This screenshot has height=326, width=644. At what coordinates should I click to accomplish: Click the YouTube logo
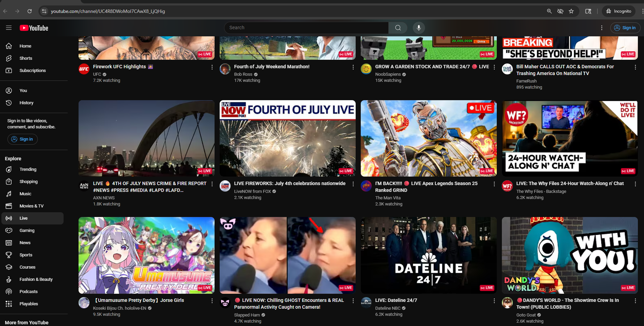(x=34, y=28)
